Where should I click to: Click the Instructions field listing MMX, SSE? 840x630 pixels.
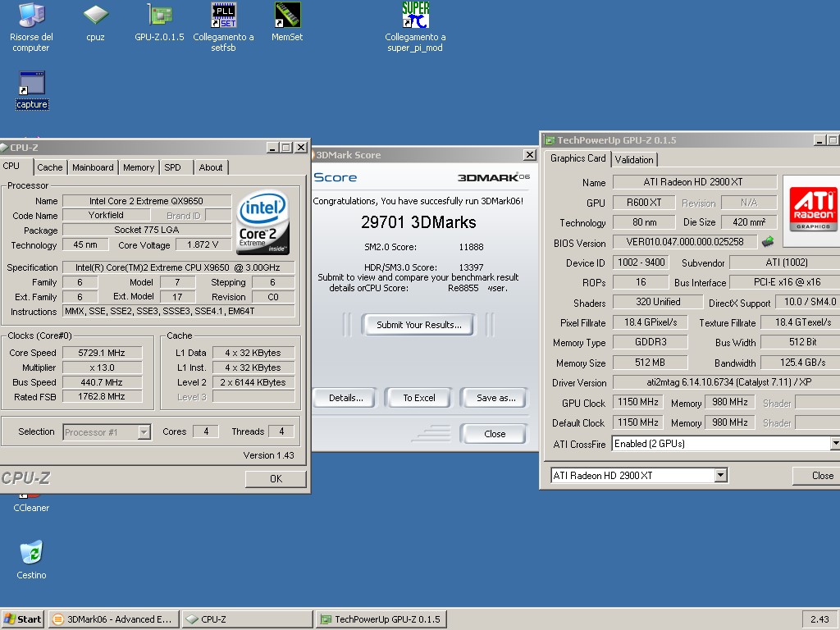point(178,311)
